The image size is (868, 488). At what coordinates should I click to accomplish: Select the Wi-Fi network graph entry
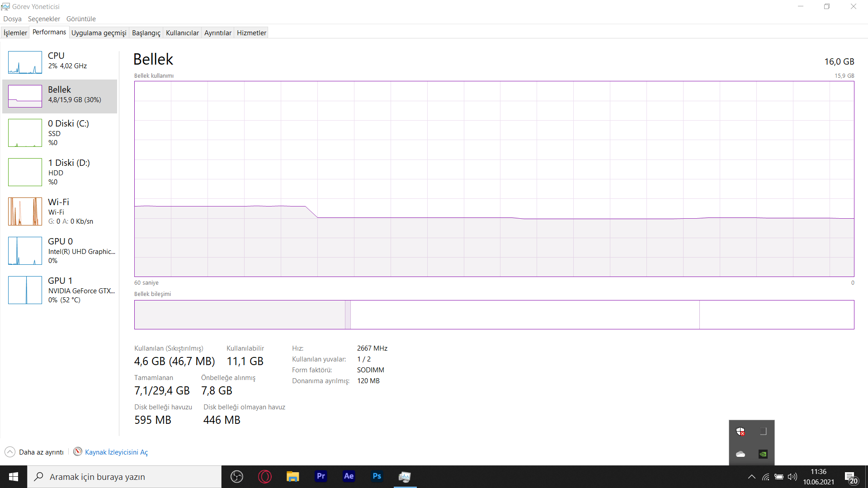[60, 211]
